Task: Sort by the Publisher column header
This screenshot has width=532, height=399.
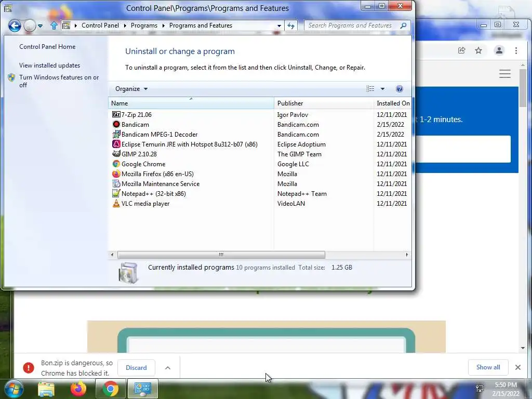Action: 324,103
